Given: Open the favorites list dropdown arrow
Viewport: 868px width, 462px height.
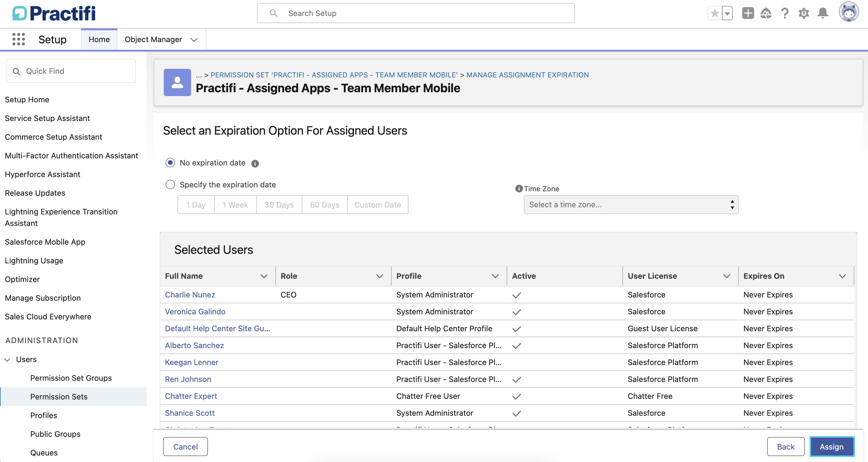Looking at the screenshot, I should (x=727, y=13).
